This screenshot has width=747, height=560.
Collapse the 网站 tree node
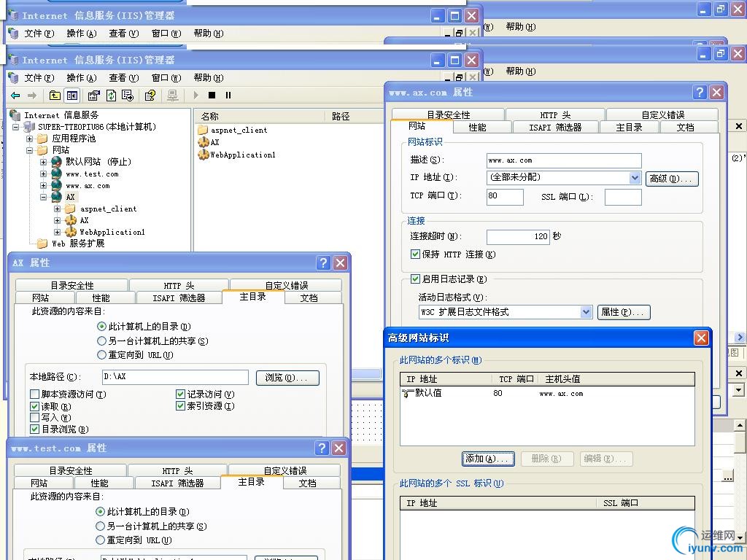(x=29, y=150)
